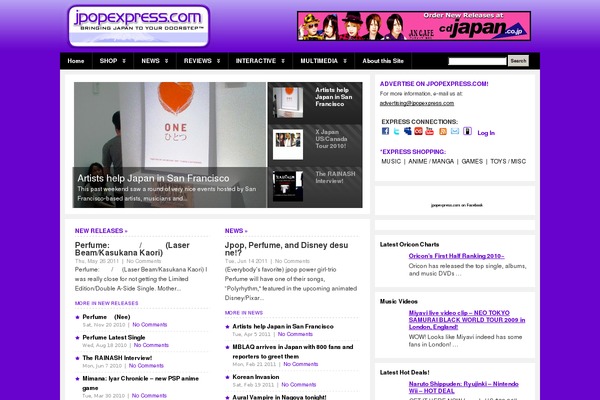Open TOYS / MISC shopping link
The width and height of the screenshot is (600, 400).
(508, 162)
